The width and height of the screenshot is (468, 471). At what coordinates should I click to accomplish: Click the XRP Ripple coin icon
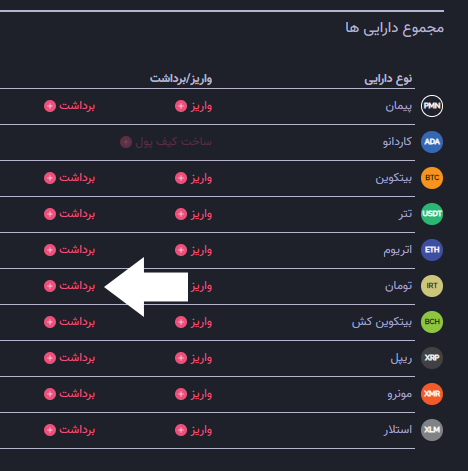[x=432, y=358]
